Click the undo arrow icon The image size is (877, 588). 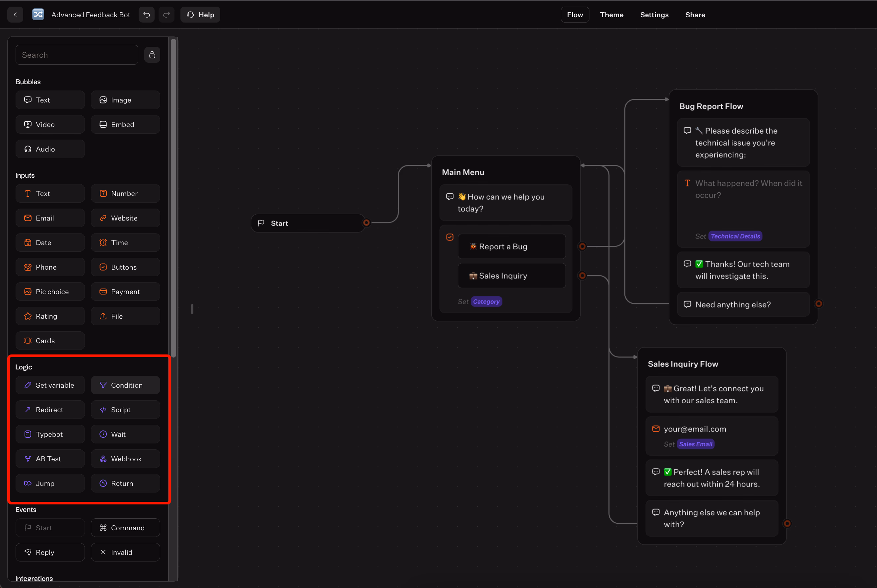click(147, 15)
